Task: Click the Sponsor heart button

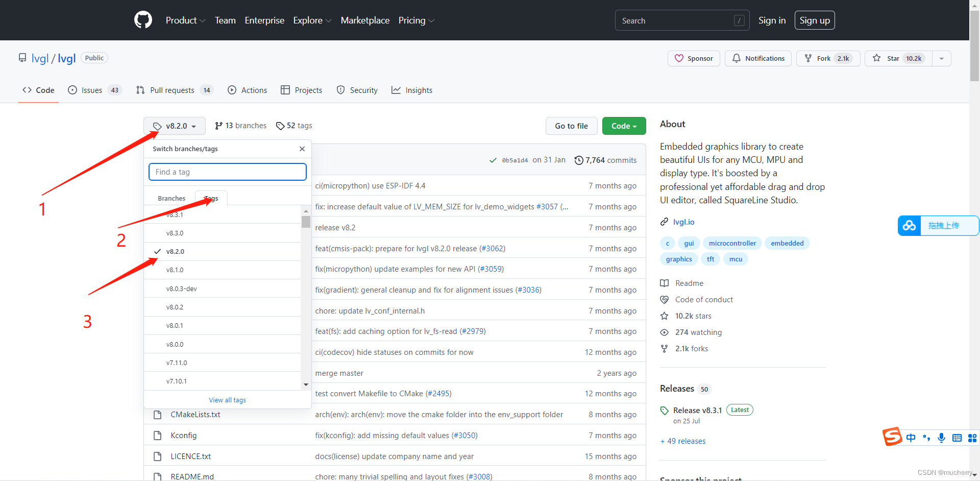Action: click(x=694, y=58)
